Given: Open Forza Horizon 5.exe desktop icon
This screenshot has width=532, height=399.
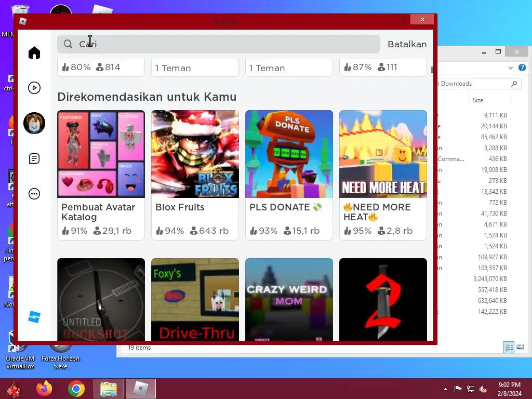Looking at the screenshot, I should (60, 356).
